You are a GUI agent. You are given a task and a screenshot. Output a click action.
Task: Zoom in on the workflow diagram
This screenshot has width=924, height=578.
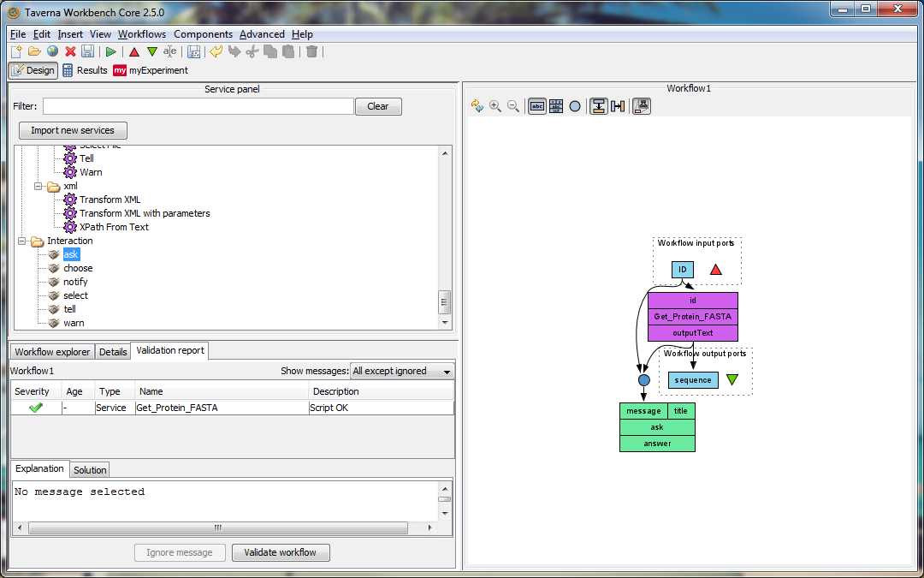[x=495, y=106]
